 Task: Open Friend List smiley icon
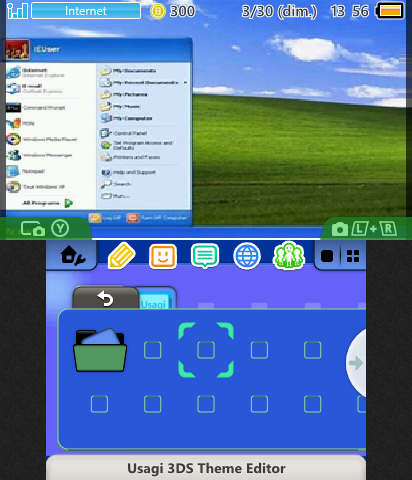[x=163, y=256]
